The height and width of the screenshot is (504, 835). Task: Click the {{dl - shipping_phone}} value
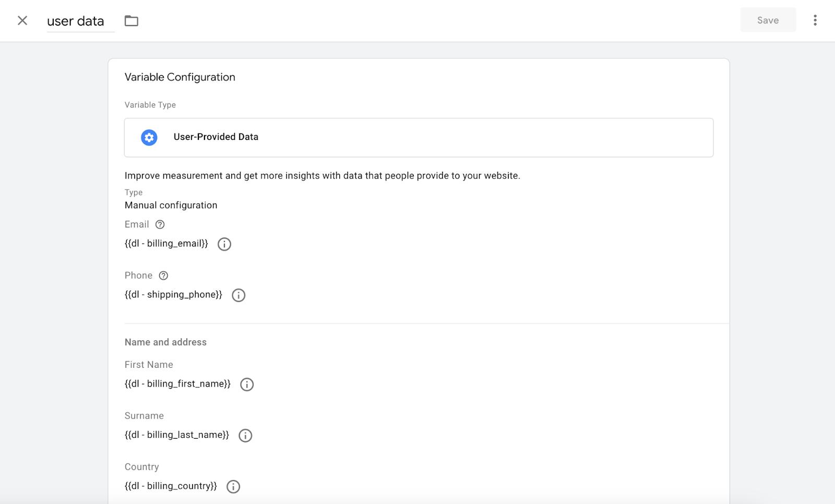coord(173,295)
